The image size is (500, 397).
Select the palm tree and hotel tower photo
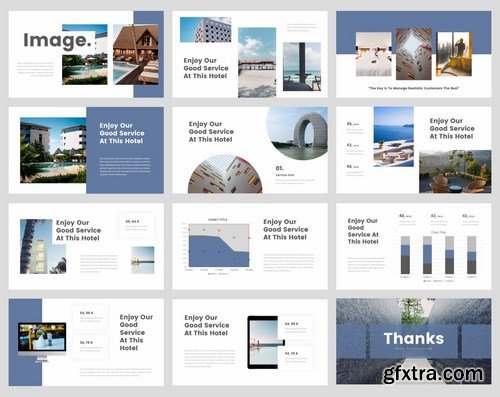tap(43, 246)
